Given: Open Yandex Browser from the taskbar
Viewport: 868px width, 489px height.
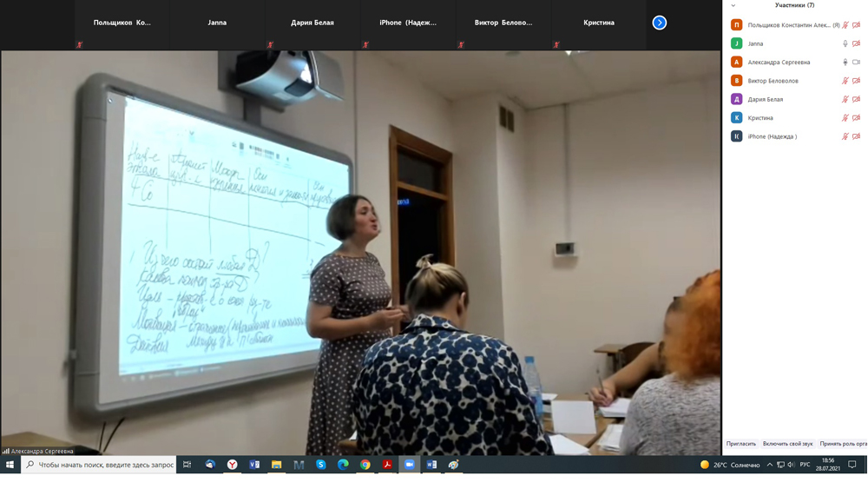Looking at the screenshot, I should tap(232, 465).
